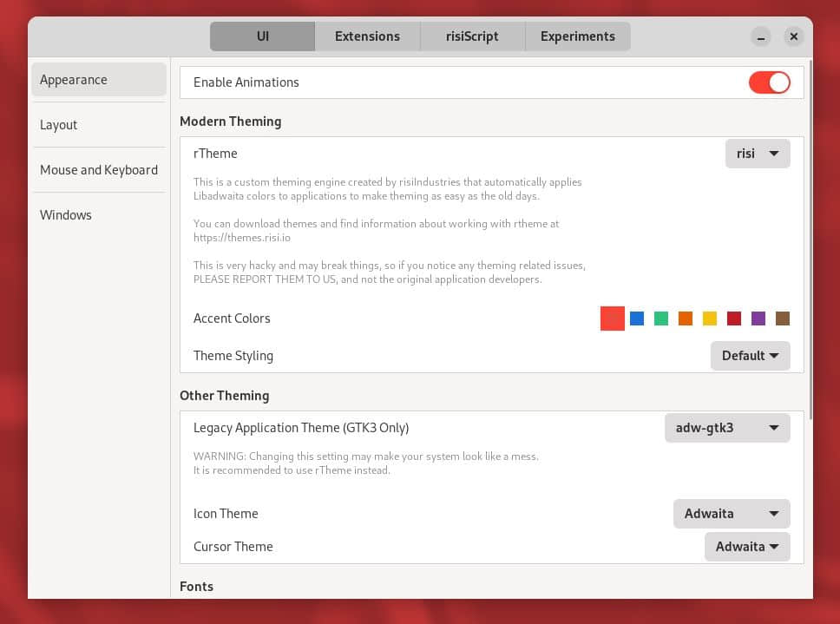This screenshot has width=840, height=624.
Task: Choose the purple accent color swatch
Action: 758,319
